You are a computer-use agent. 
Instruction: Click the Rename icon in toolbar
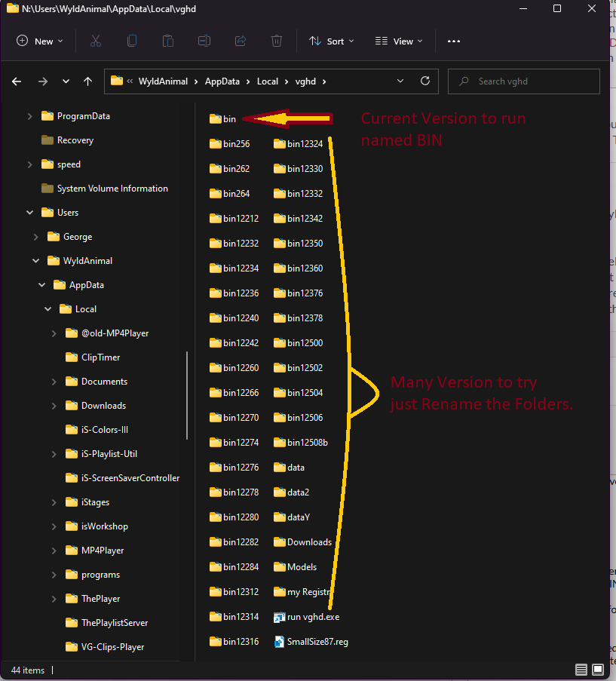click(204, 41)
